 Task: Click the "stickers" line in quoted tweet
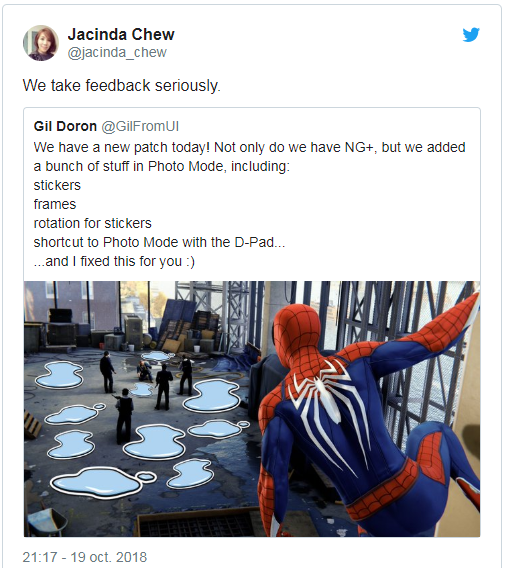[x=57, y=185]
